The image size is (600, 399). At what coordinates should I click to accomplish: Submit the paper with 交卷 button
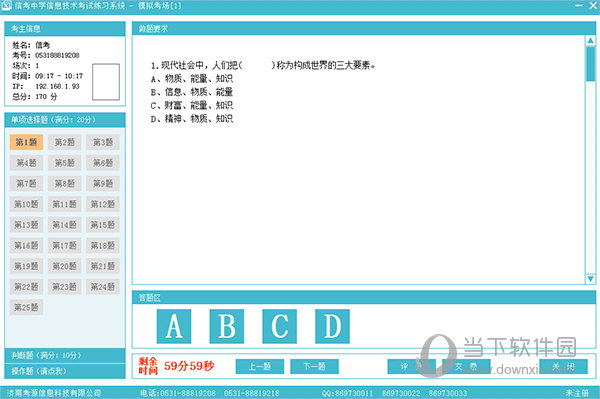466,366
